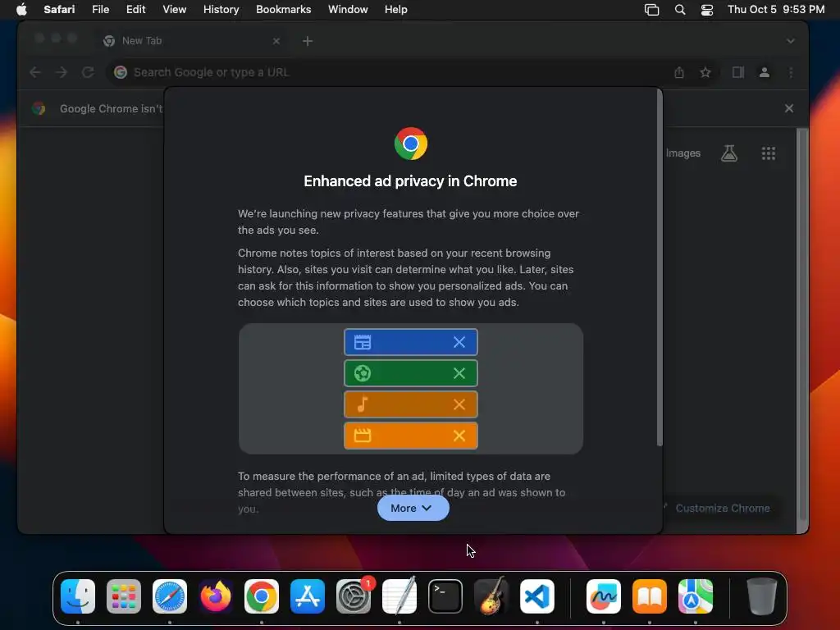Remove the brown music topic chip
Viewport: 840px width, 630px height.
[x=459, y=404]
